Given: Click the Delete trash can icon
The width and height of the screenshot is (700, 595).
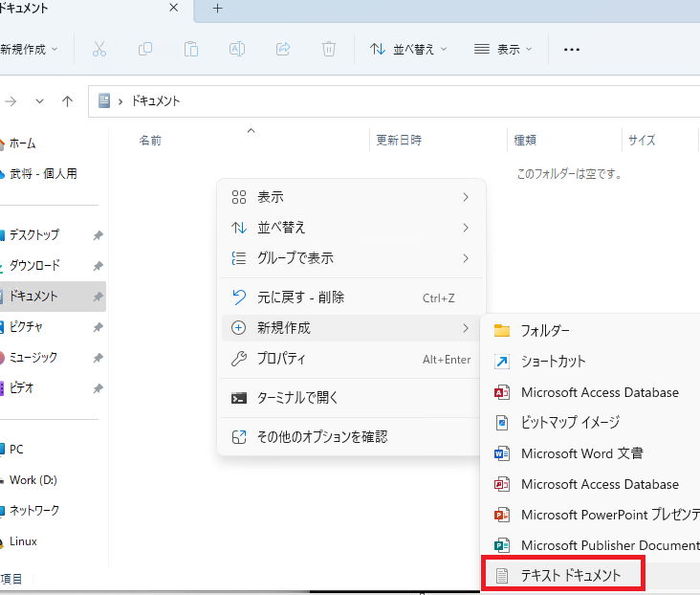Looking at the screenshot, I should pos(329,49).
